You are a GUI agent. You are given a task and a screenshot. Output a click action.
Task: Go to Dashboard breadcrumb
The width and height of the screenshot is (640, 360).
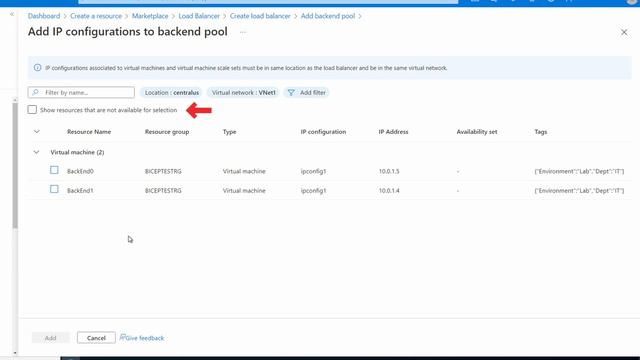coord(44,16)
